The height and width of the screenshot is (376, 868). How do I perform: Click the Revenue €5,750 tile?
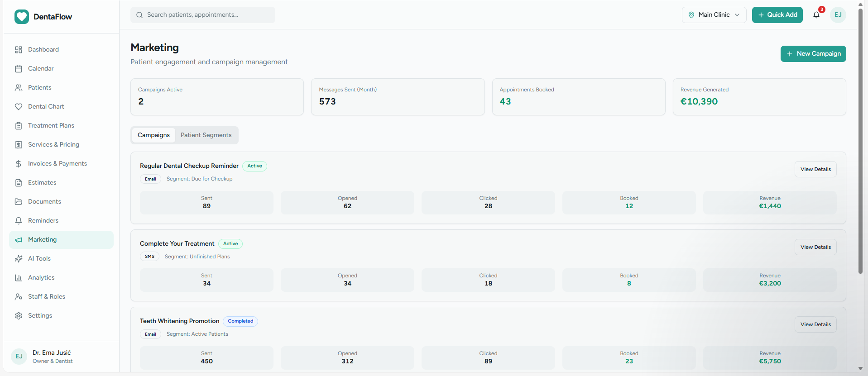tap(770, 358)
